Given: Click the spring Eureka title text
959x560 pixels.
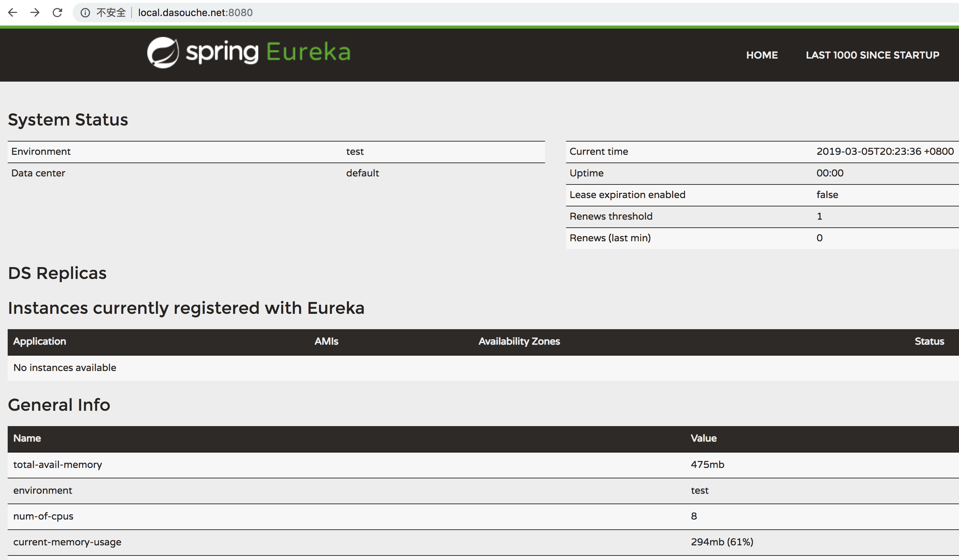Looking at the screenshot, I should [268, 52].
